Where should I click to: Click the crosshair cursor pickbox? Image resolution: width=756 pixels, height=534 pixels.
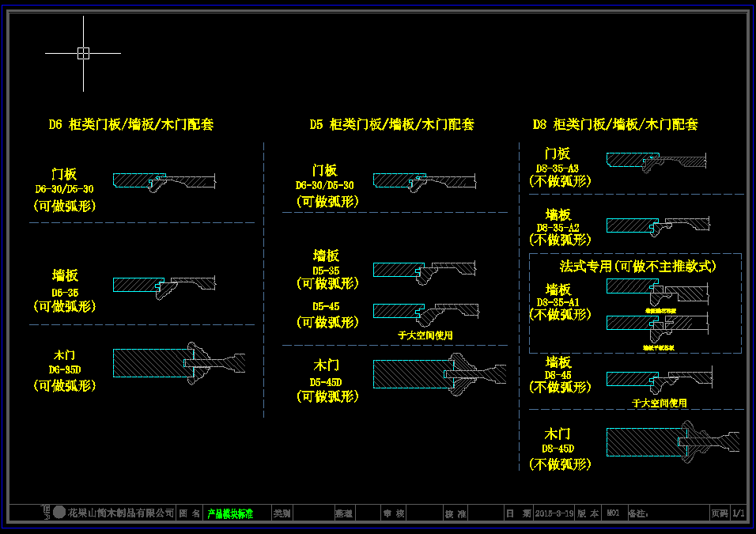83,53
